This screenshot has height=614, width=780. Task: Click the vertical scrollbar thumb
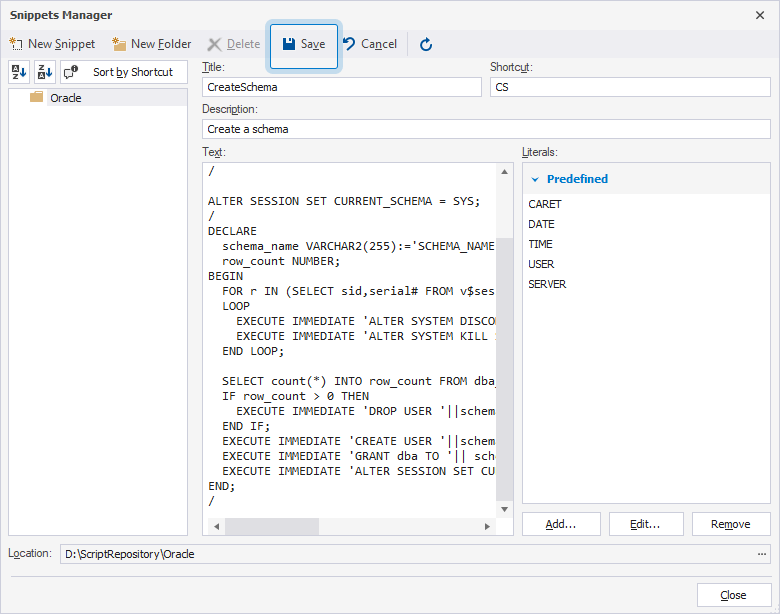tap(504, 368)
